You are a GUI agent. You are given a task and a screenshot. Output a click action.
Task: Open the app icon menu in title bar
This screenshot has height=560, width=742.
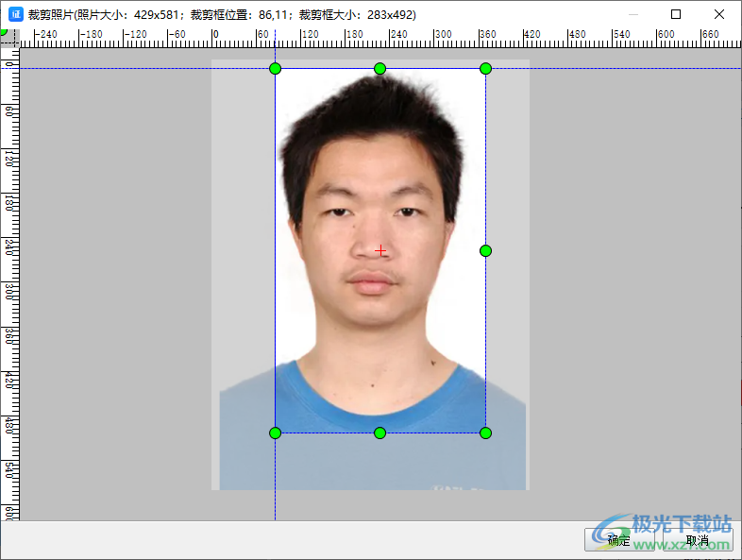(x=15, y=14)
